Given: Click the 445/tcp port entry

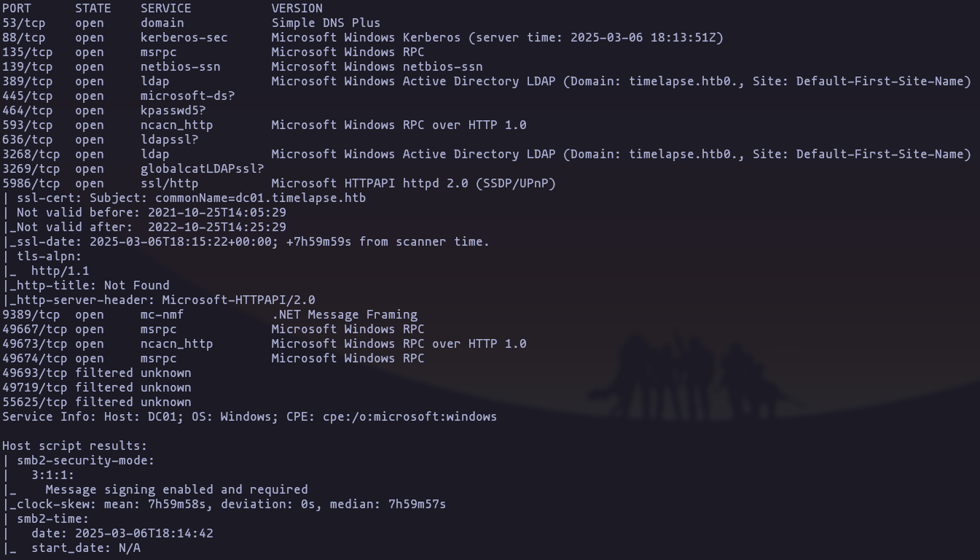Looking at the screenshot, I should click(x=28, y=96).
